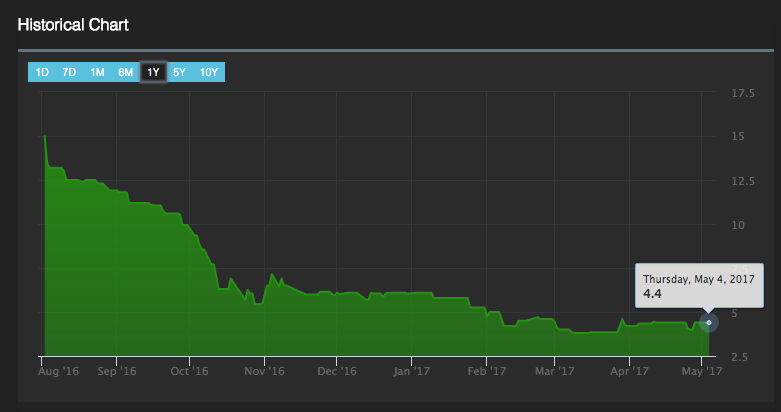
Task: Click the Nov '16 axis label
Action: pos(264,371)
